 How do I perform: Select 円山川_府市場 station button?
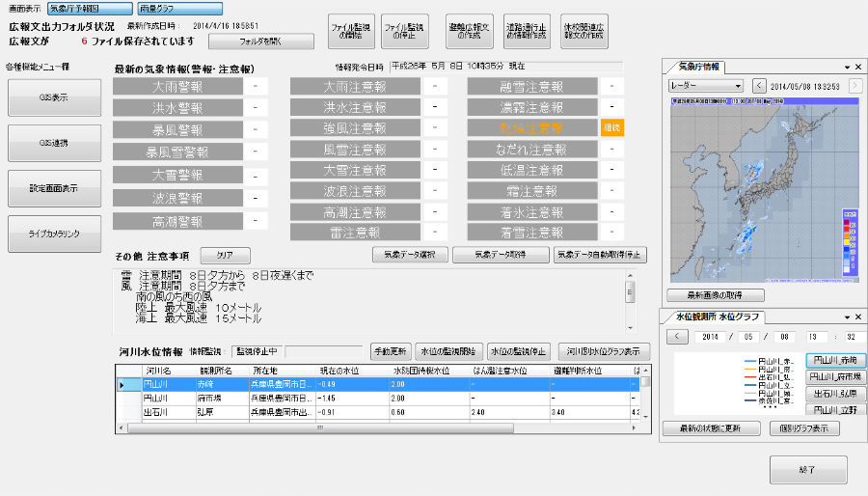[x=835, y=377]
